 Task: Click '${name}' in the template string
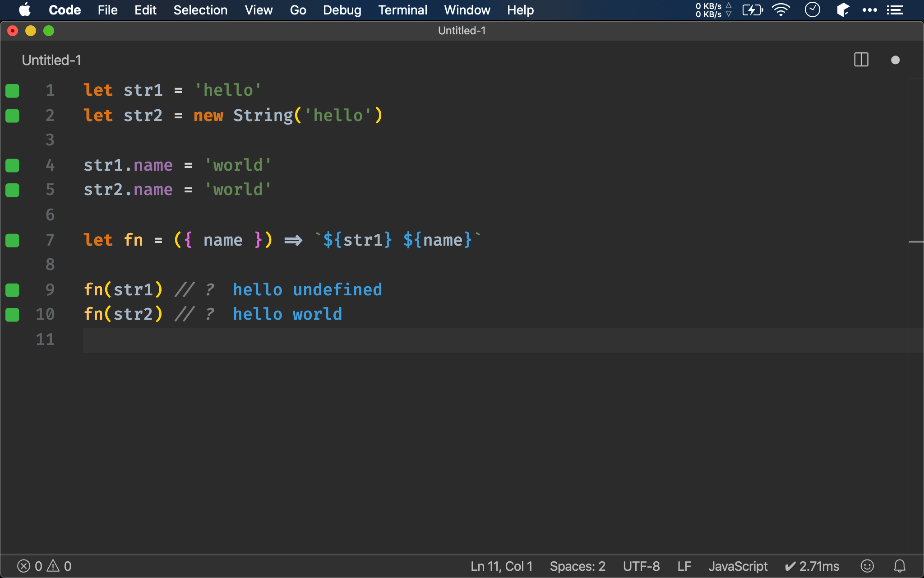pyautogui.click(x=438, y=240)
